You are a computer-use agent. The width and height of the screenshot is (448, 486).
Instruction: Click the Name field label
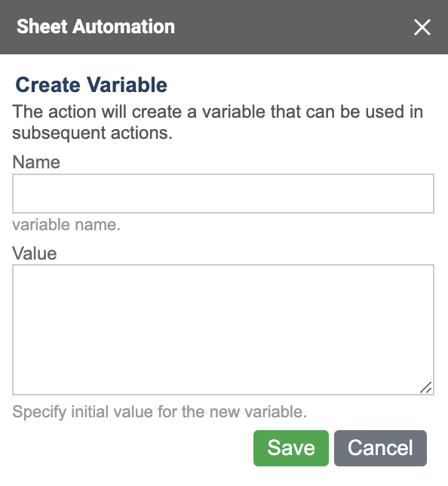click(x=36, y=162)
